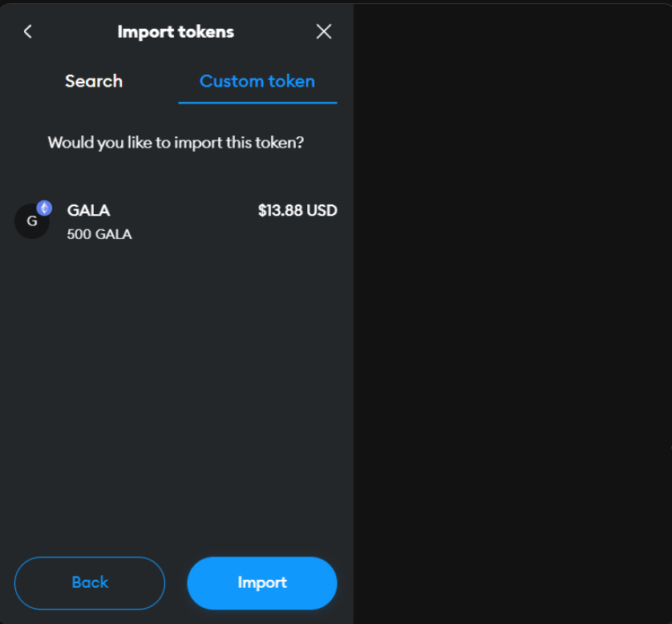Viewport: 672px width, 624px height.
Task: Select the GALA token name
Action: (88, 210)
